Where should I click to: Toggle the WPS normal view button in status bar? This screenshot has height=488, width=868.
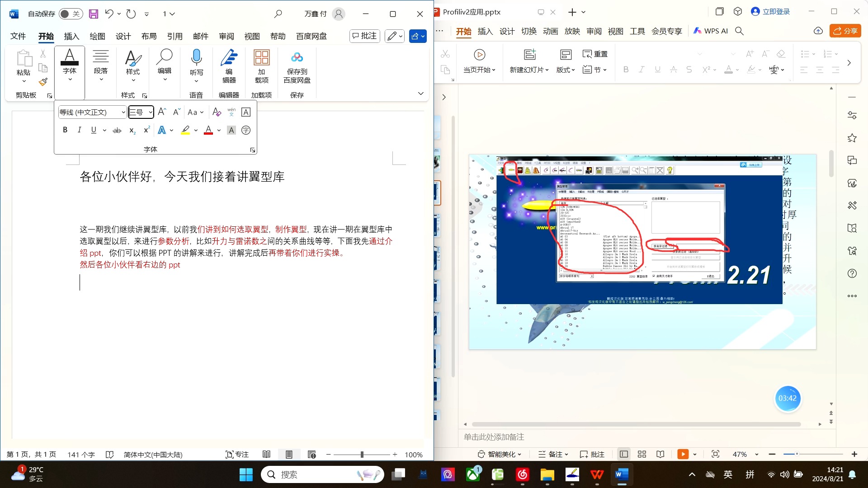[624, 454]
